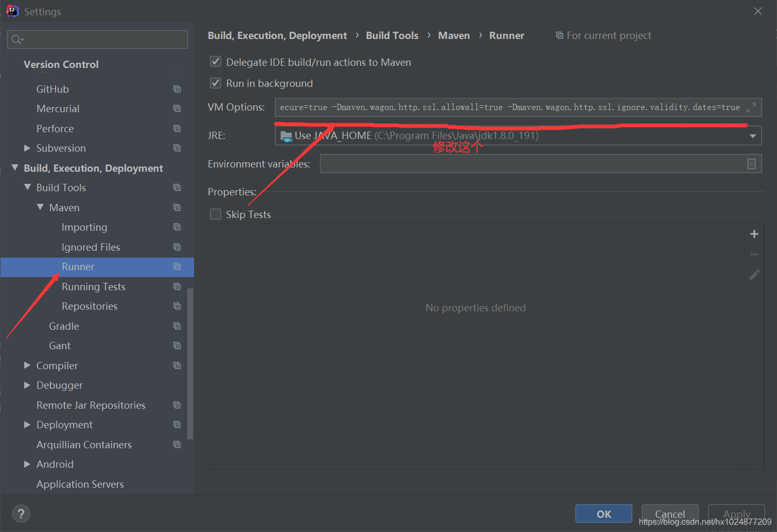Image resolution: width=777 pixels, height=532 pixels.
Task: Edit the selected Maven property
Action: click(x=754, y=274)
